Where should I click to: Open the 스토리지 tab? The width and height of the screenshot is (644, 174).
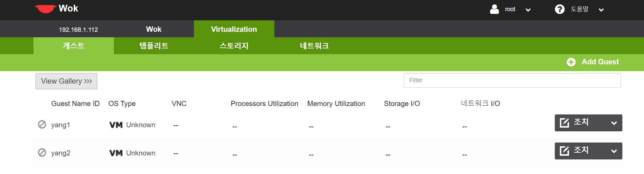pyautogui.click(x=234, y=46)
